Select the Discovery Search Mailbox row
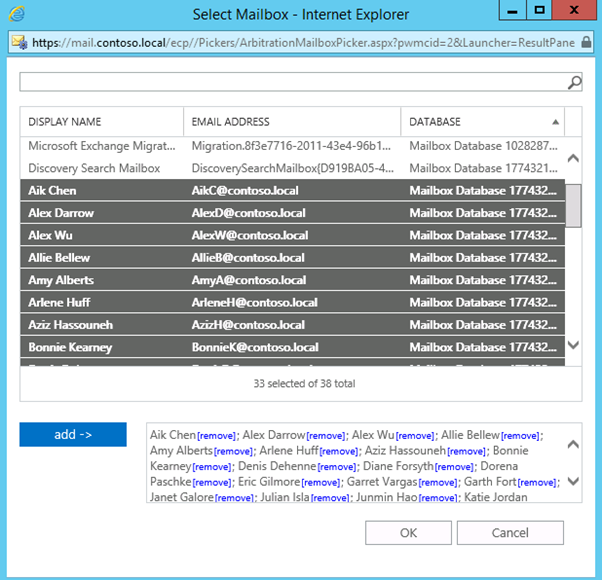Image resolution: width=602 pixels, height=580 pixels. [293, 168]
